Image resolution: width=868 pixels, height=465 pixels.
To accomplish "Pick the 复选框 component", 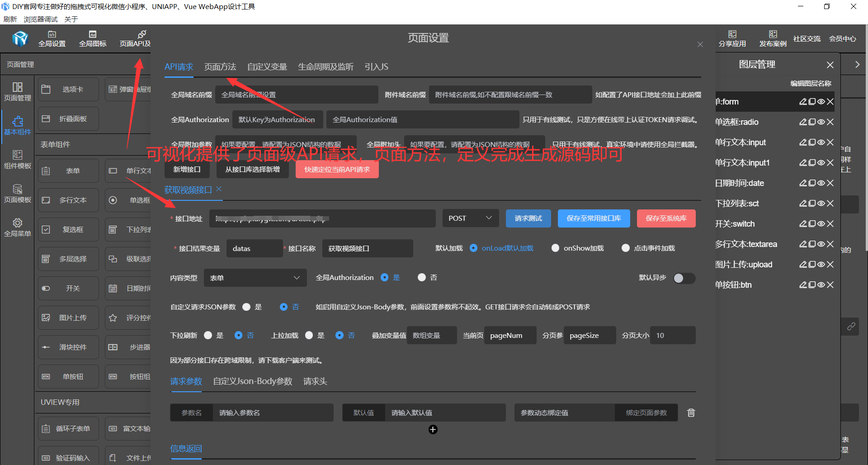I will (x=68, y=229).
